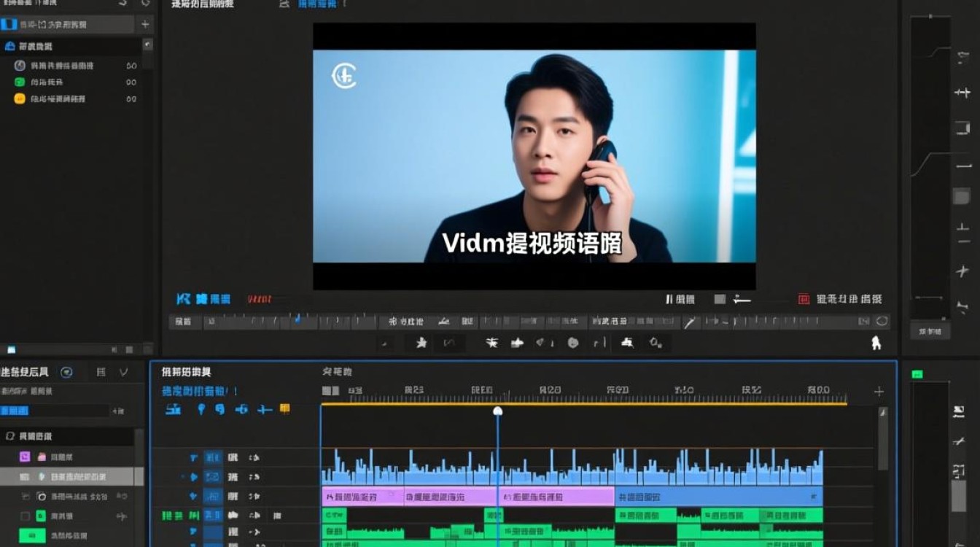
Task: Click the blue marker on the preview scrub bar
Action: tap(297, 319)
